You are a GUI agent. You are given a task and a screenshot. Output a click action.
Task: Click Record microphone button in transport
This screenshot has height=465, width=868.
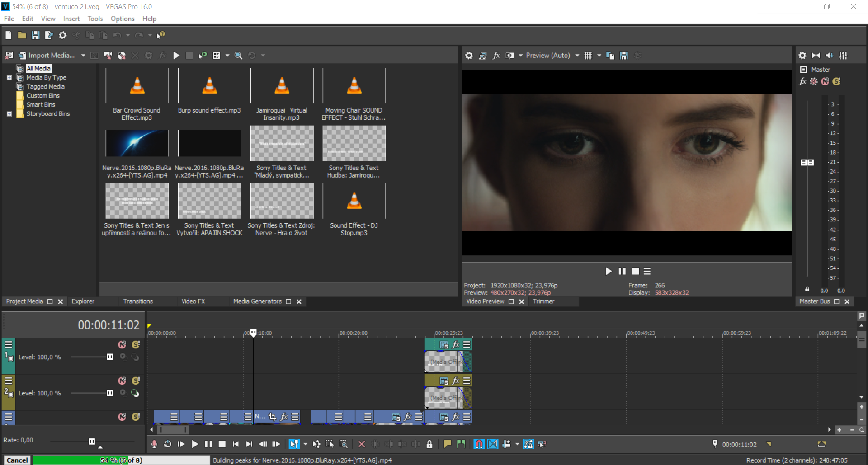click(x=154, y=444)
